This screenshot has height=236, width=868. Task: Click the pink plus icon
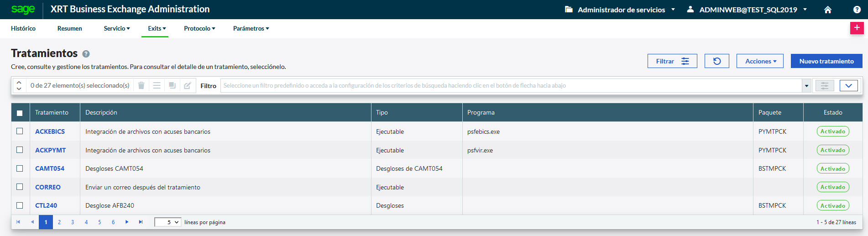[x=857, y=28]
